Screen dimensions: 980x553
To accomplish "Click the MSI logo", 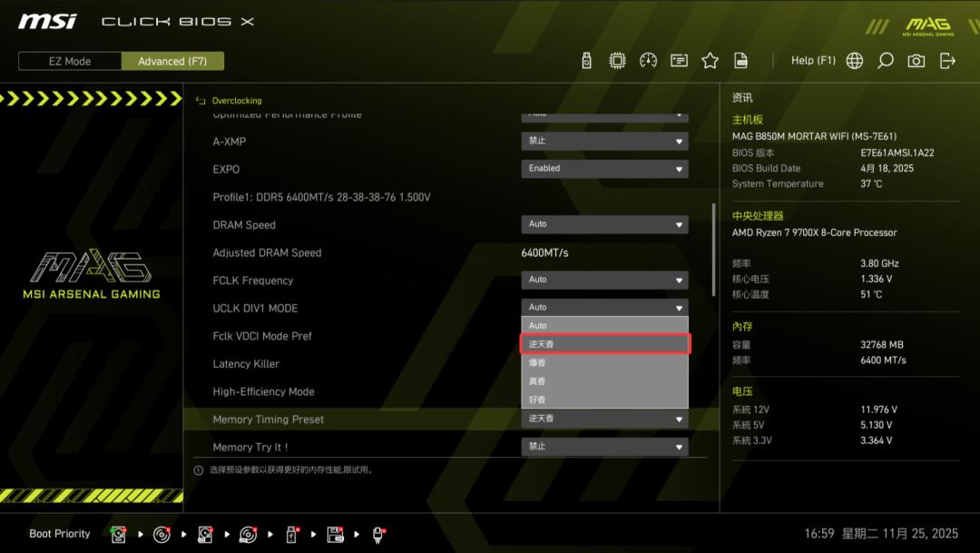I will [47, 21].
